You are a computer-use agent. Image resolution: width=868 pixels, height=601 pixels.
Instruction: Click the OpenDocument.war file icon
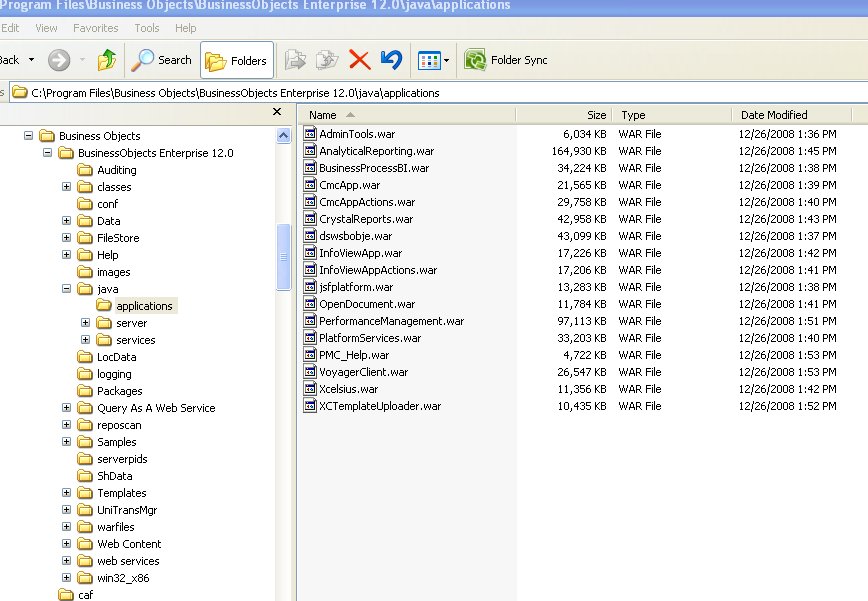(310, 303)
